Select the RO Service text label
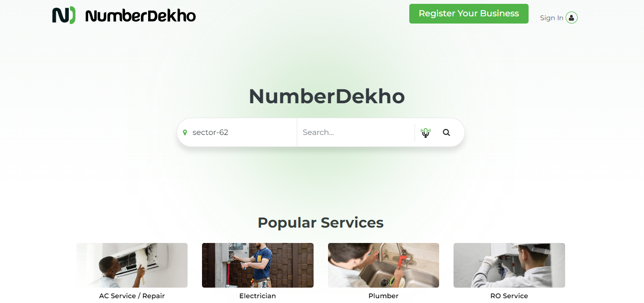The image size is (644, 303). point(509,296)
